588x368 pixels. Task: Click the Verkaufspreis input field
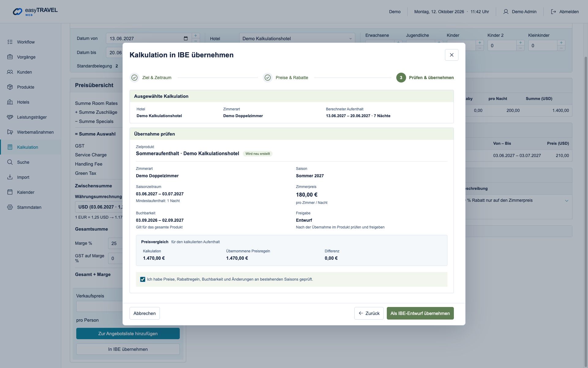click(x=100, y=306)
